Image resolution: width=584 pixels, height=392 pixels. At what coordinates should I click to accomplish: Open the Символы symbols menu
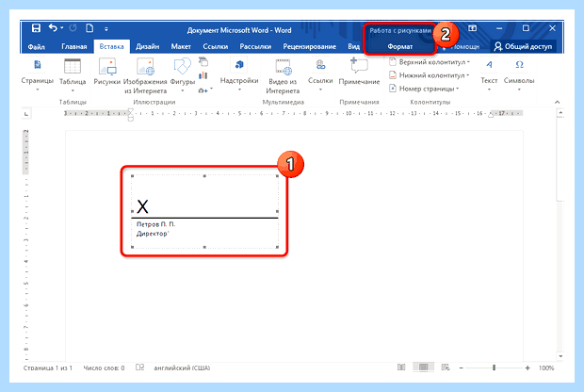tap(519, 74)
